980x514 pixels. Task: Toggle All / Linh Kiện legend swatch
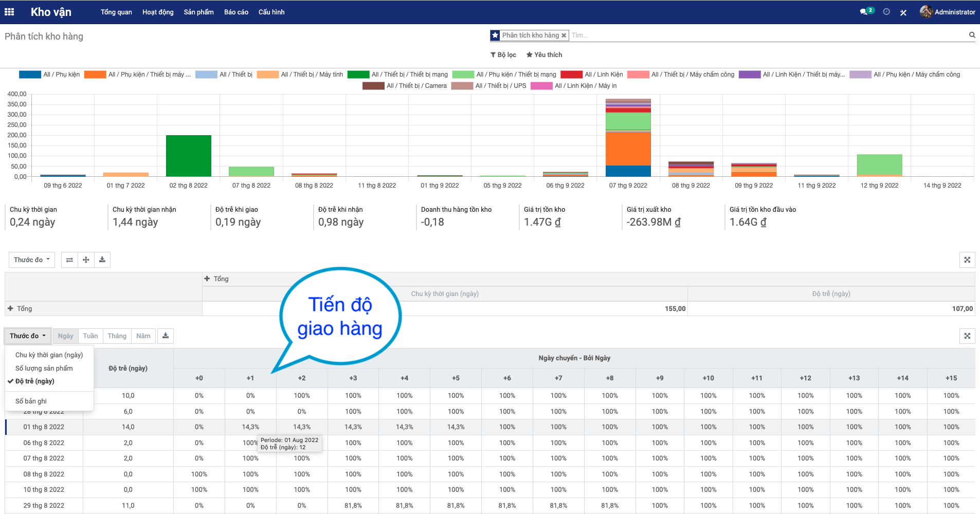(x=571, y=75)
